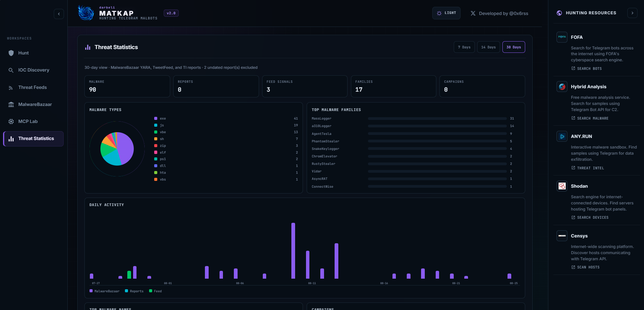Click external link icon beside Scan Hosts

coord(573,267)
